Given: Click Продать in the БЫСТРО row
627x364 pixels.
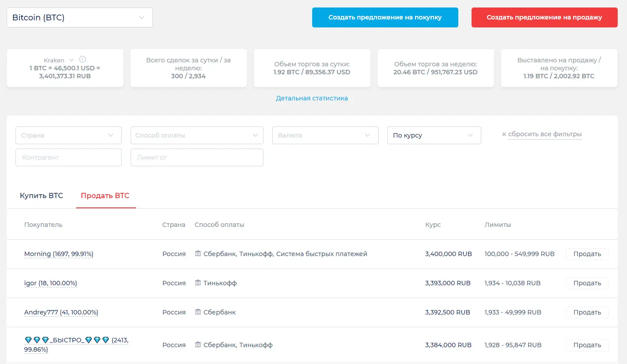Looking at the screenshot, I should tap(587, 345).
